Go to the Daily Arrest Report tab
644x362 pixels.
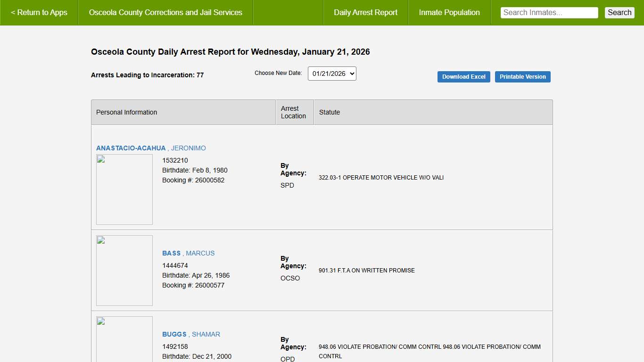point(365,13)
